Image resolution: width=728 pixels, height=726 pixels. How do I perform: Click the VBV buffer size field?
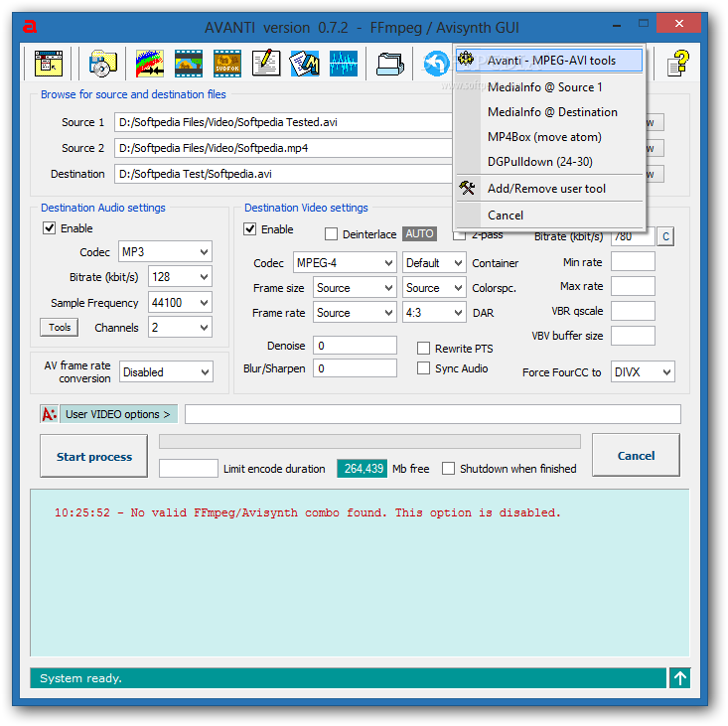coord(633,336)
